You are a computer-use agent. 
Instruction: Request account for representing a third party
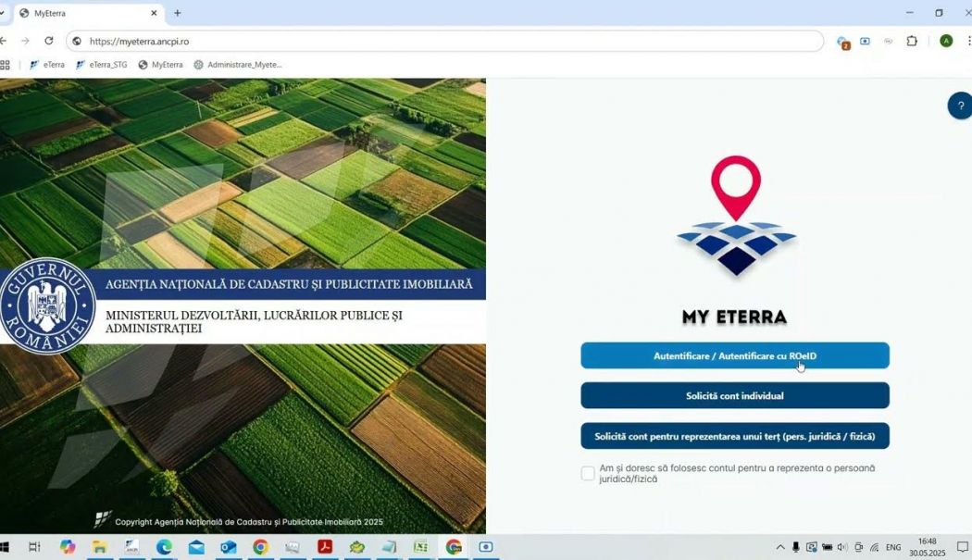pos(735,436)
